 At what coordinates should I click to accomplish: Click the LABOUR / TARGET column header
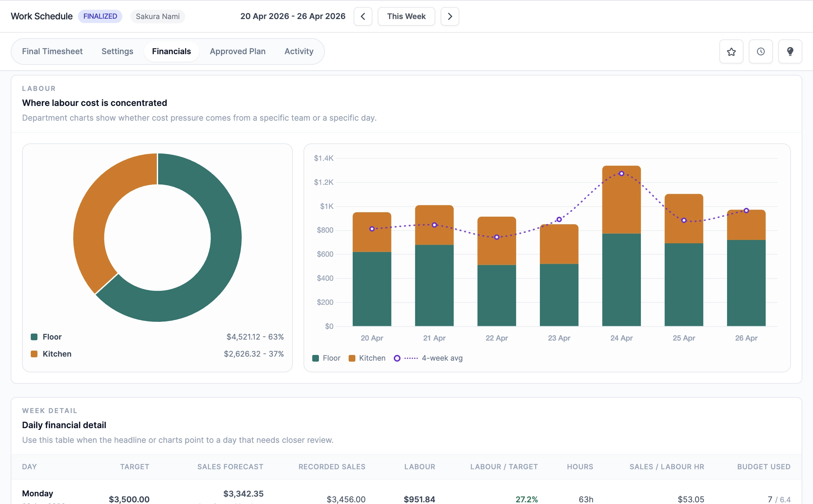tap(504, 467)
